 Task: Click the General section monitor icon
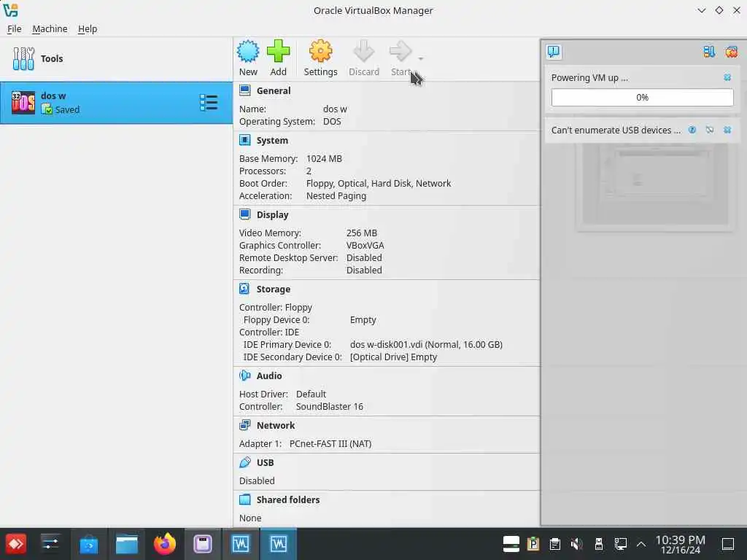point(245,90)
